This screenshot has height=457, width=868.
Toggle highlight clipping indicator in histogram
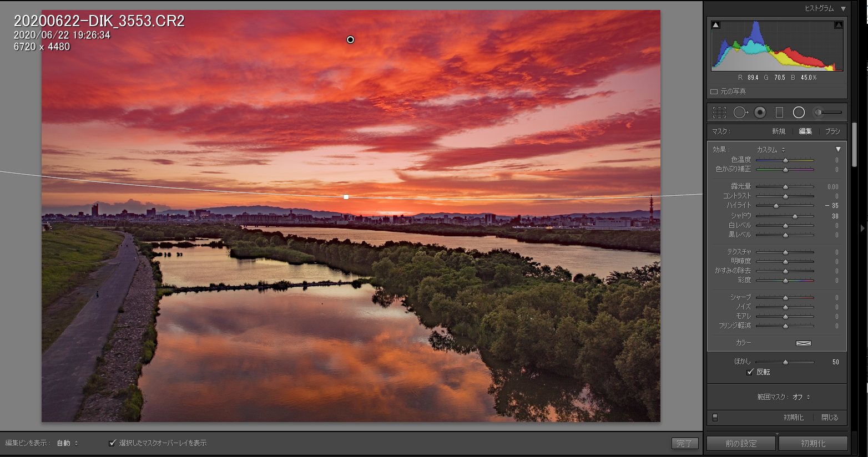click(x=838, y=25)
